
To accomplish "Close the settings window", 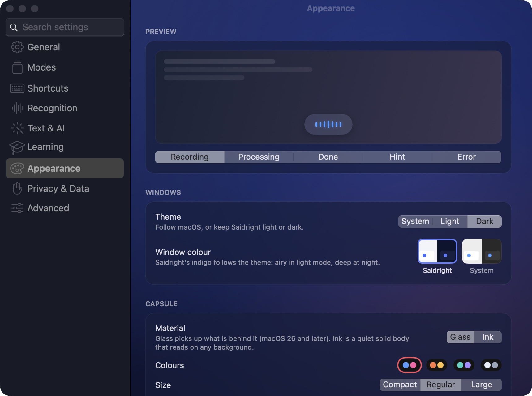I will click(x=10, y=9).
